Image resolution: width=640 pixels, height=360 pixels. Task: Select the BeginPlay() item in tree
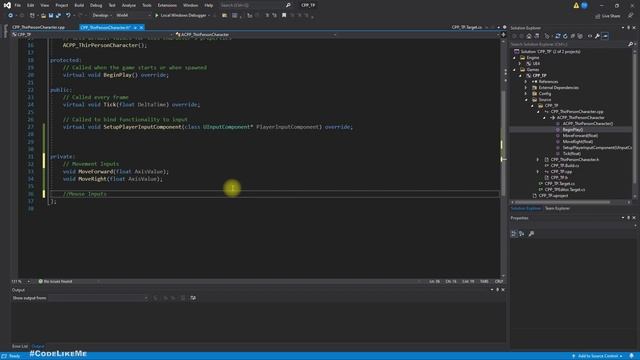pos(573,129)
